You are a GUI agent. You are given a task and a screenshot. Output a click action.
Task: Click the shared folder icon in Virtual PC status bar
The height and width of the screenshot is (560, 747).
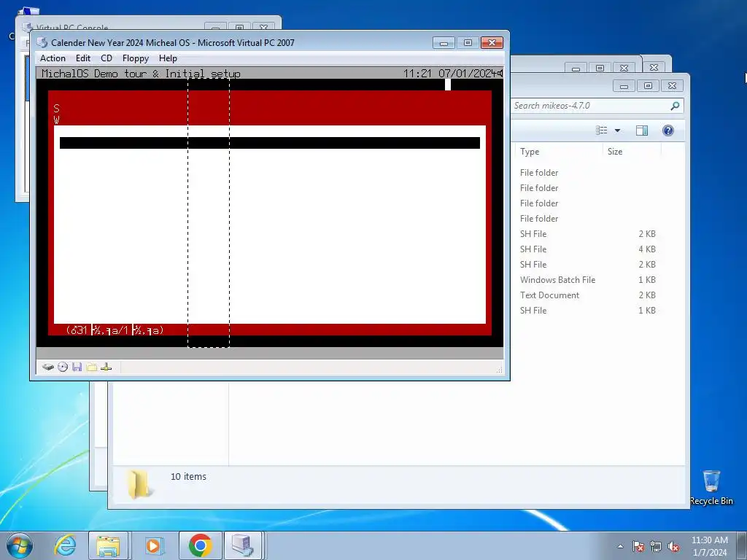(91, 367)
